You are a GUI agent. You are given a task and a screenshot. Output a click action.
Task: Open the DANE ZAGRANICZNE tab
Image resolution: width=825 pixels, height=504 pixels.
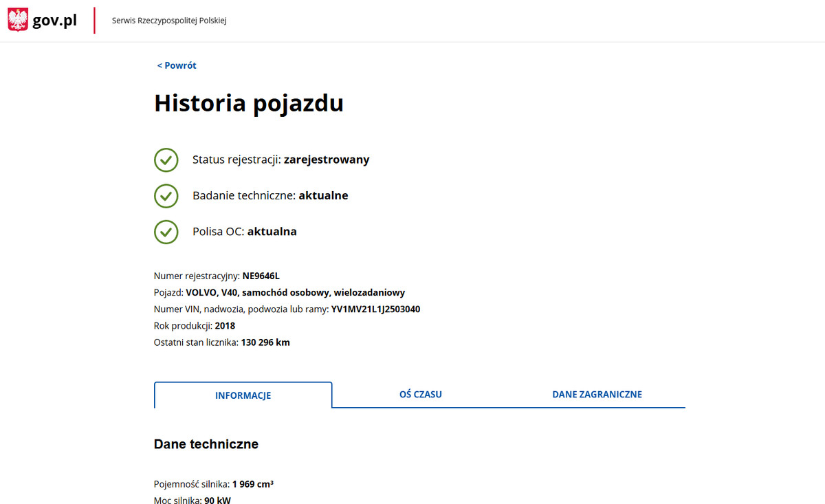597,394
